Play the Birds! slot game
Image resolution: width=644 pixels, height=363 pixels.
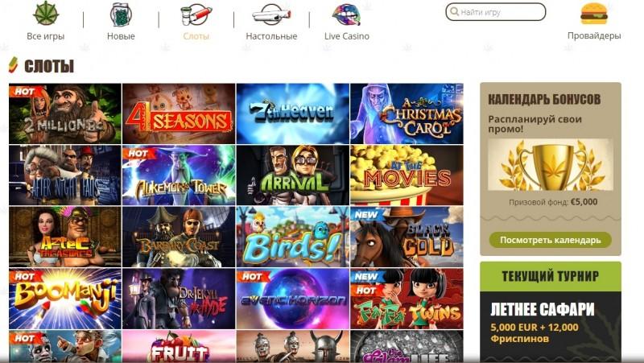[292, 237]
